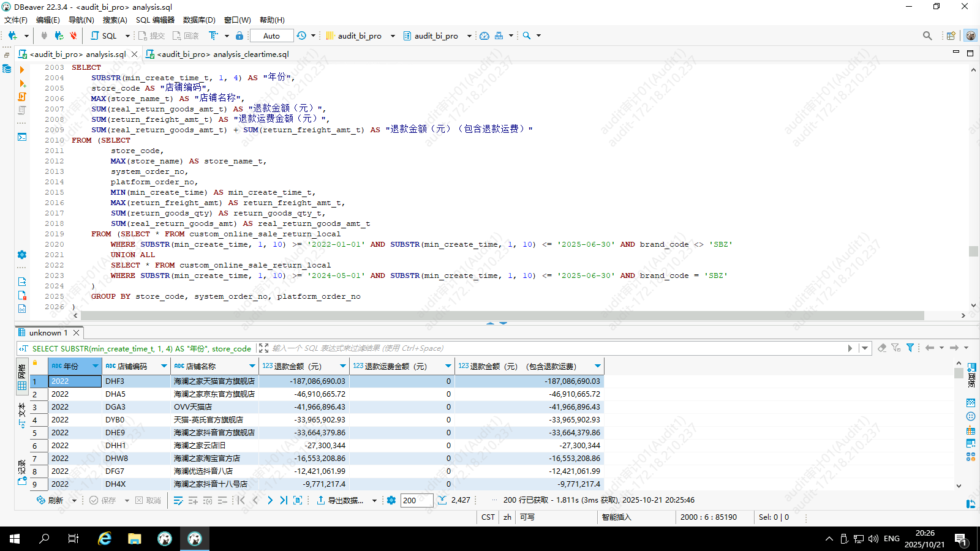Click the execute SQL statement arrow icon
The height and width of the screenshot is (551, 980).
tap(22, 70)
